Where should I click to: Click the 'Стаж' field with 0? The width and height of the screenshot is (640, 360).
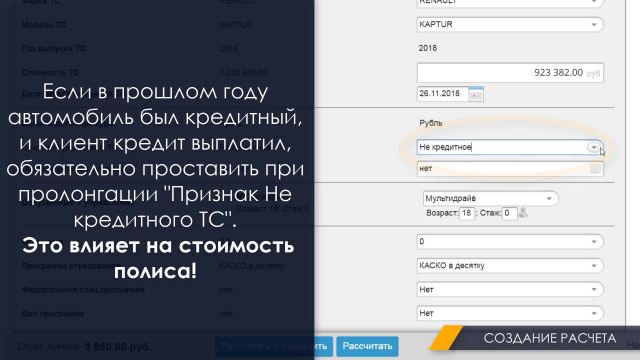pyautogui.click(x=509, y=213)
